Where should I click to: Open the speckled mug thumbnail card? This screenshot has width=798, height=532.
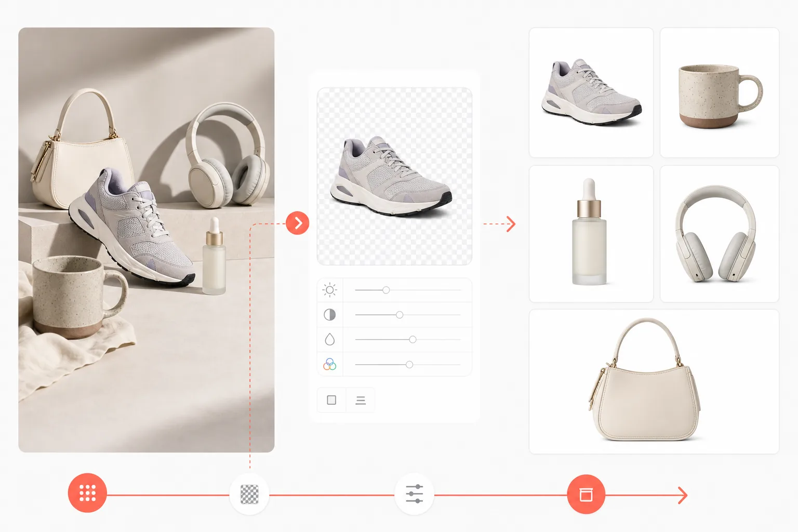pyautogui.click(x=720, y=92)
